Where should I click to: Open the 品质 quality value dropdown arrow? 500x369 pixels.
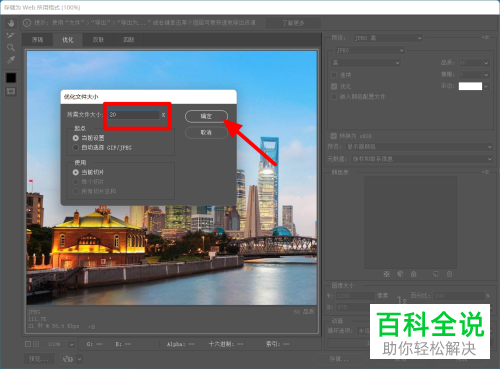coord(486,63)
